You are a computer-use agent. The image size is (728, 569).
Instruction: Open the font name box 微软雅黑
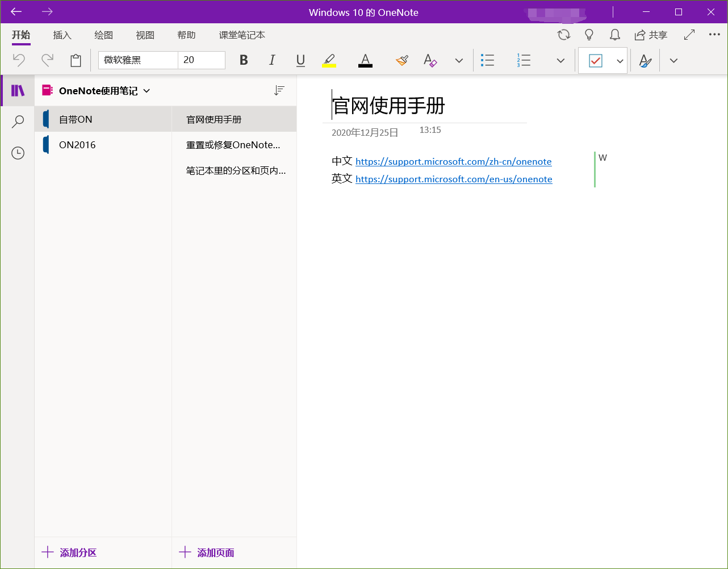point(138,60)
